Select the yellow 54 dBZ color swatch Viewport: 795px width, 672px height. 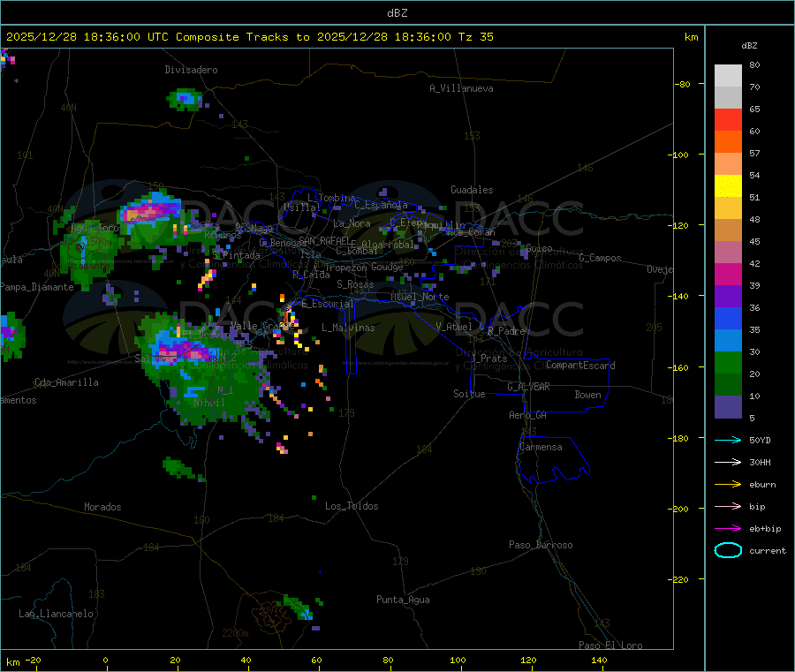tap(728, 186)
